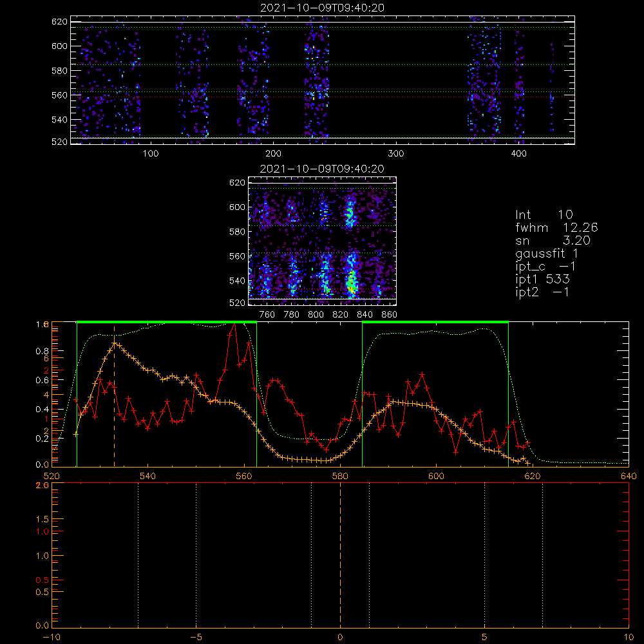Click the 200 x-axis label of top image

273,154
